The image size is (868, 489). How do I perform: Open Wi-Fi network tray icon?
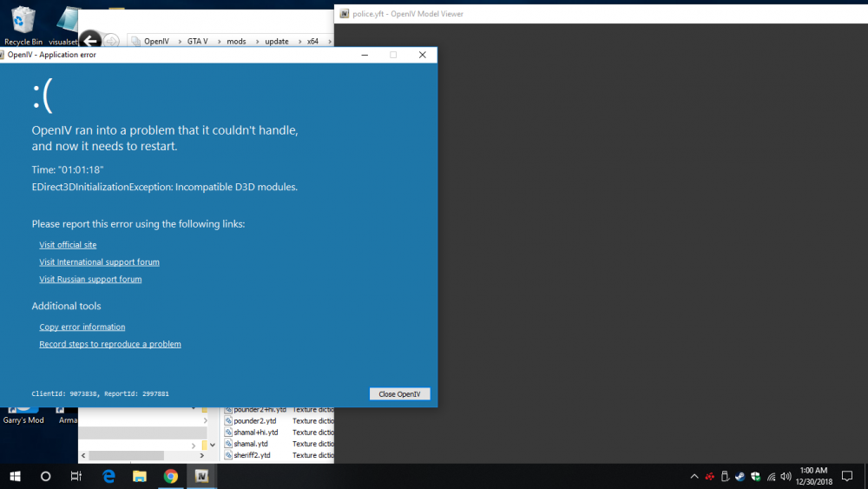pyautogui.click(x=771, y=476)
